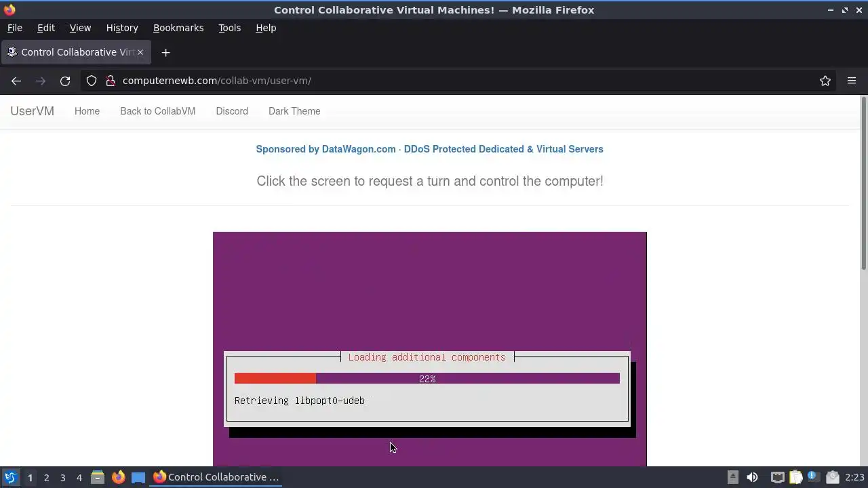
Task: Launch Firefox from the quick launch panel
Action: 118,477
